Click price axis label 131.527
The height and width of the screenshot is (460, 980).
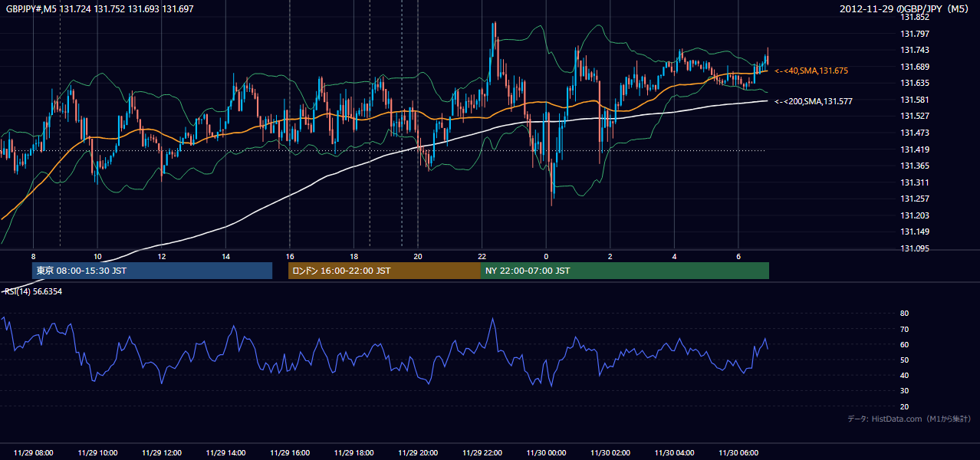[x=914, y=116]
